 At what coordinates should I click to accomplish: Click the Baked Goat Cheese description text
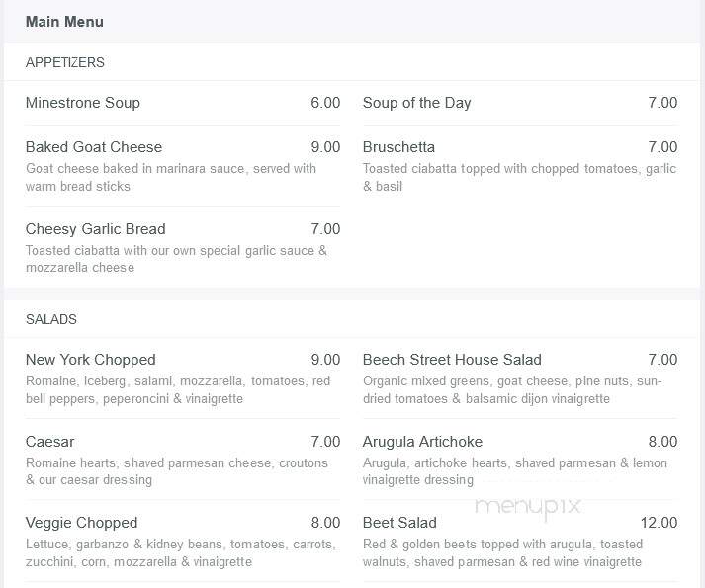click(x=171, y=177)
